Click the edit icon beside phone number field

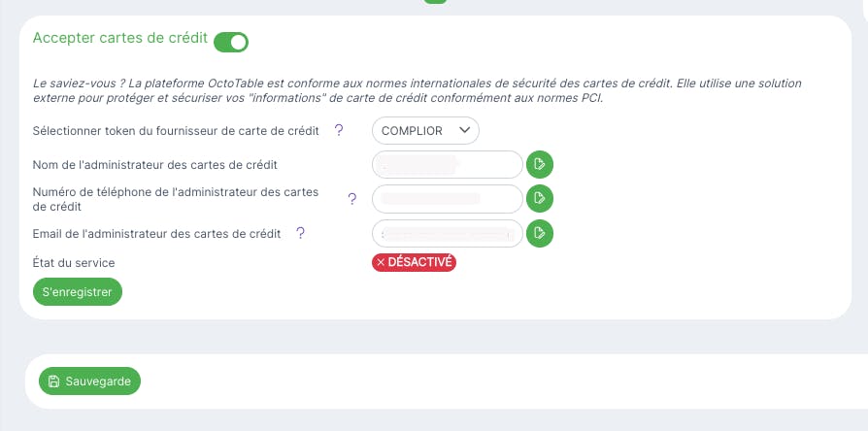coord(540,199)
